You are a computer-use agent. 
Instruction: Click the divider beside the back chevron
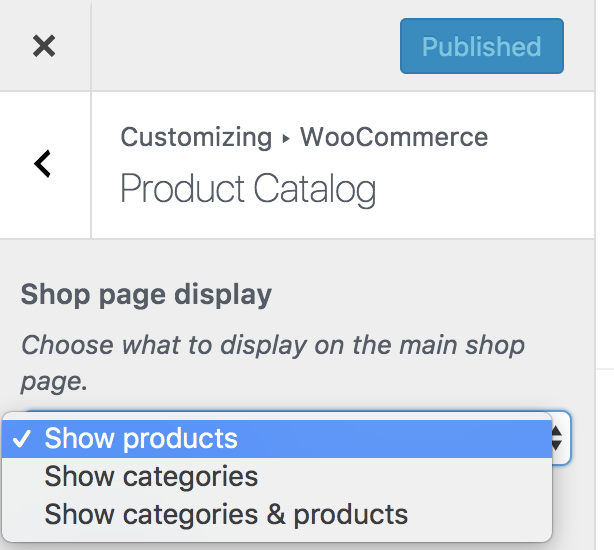click(x=91, y=165)
